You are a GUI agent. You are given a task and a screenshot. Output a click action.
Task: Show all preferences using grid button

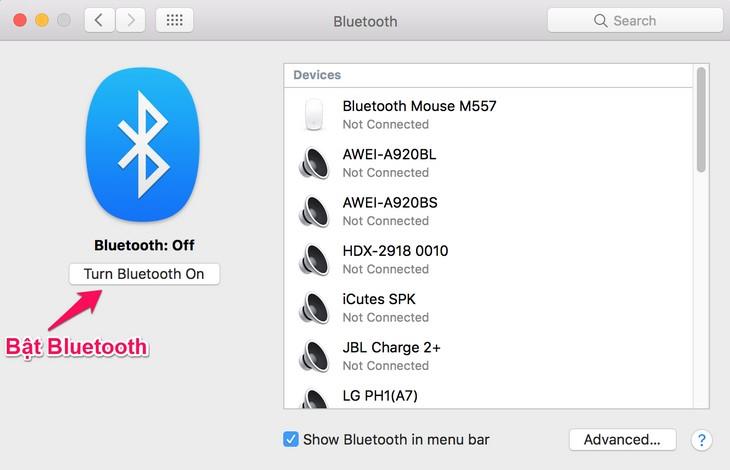click(x=175, y=20)
